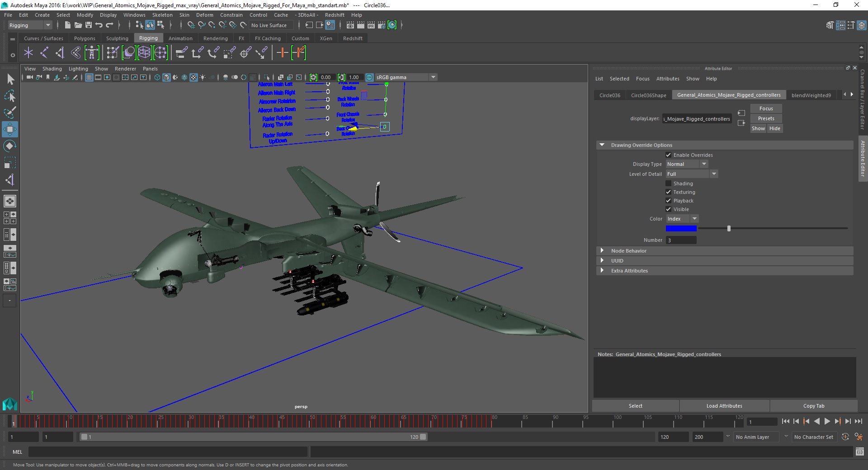Click the time range slider bar

pos(253,437)
